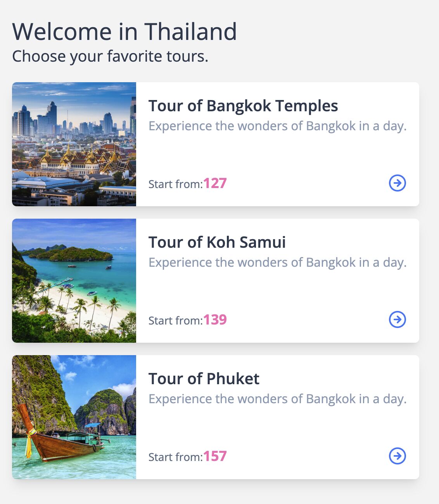Click the 127 starting price
The image size is (439, 504).
point(215,183)
